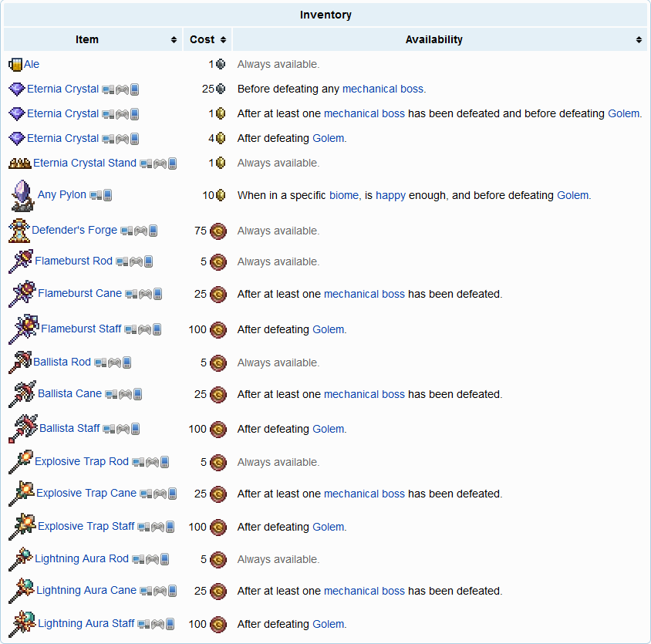Click the silver coin icon in Ale row
The image size is (651, 644).
click(x=221, y=64)
